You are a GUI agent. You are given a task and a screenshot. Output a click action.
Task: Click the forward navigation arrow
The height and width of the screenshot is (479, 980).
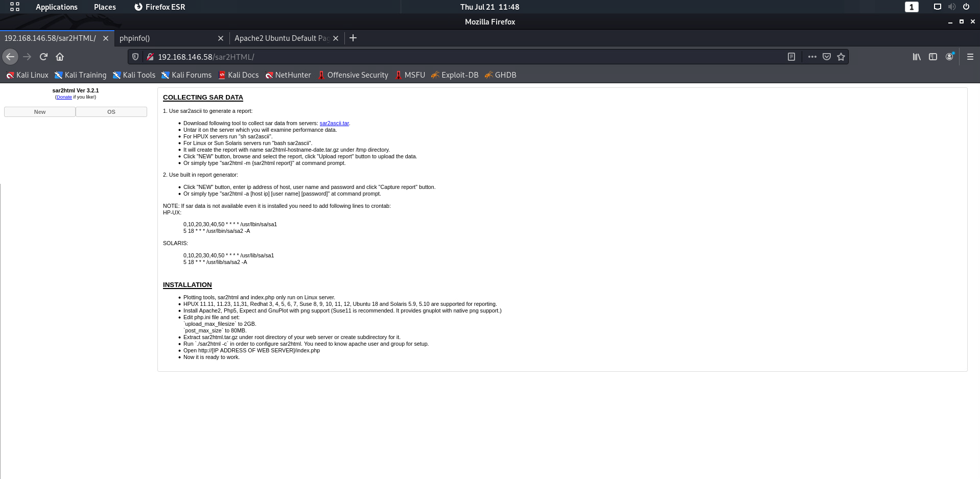(27, 57)
